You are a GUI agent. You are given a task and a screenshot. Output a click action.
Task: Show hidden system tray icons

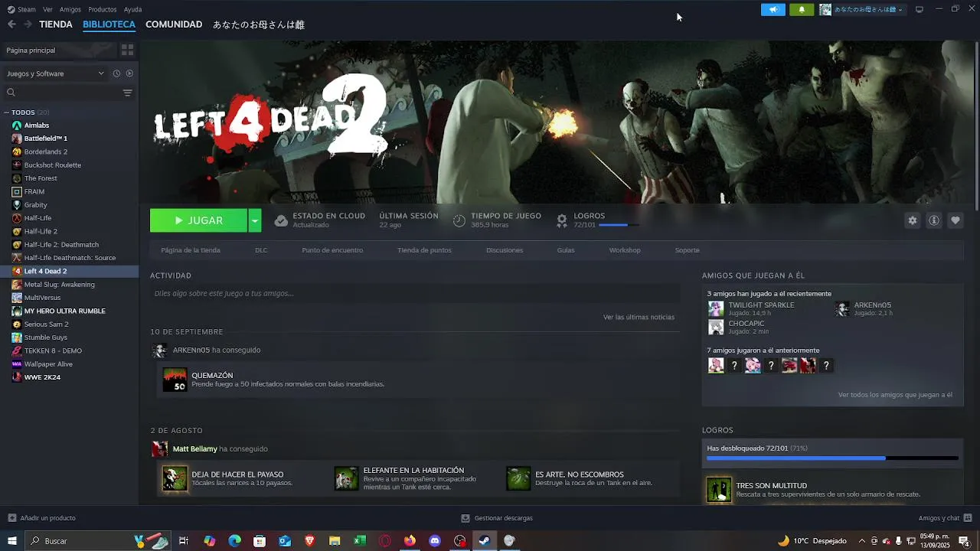[x=862, y=541]
